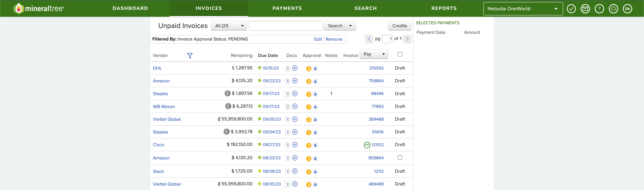The image size is (644, 190).
Task: Click due date 10/15/23
Action: (271, 68)
